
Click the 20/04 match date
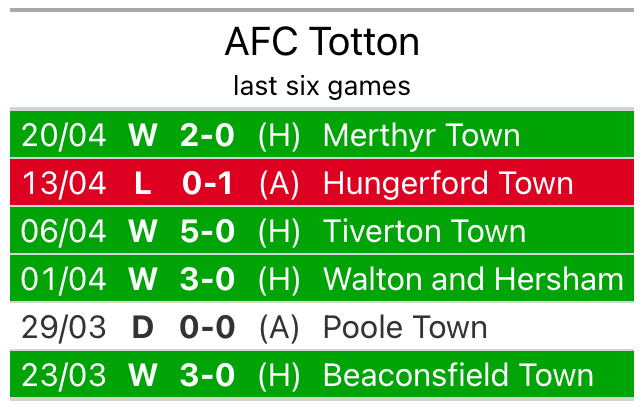coord(63,135)
